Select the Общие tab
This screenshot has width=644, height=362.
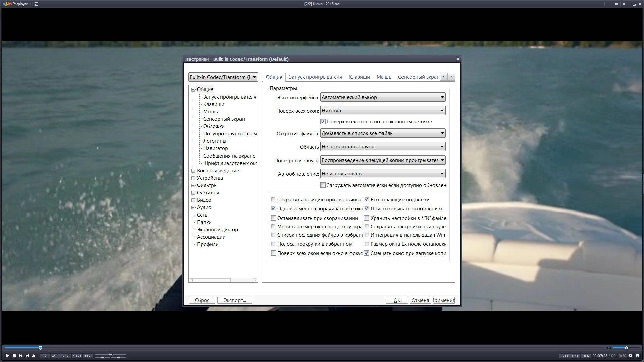(x=274, y=77)
